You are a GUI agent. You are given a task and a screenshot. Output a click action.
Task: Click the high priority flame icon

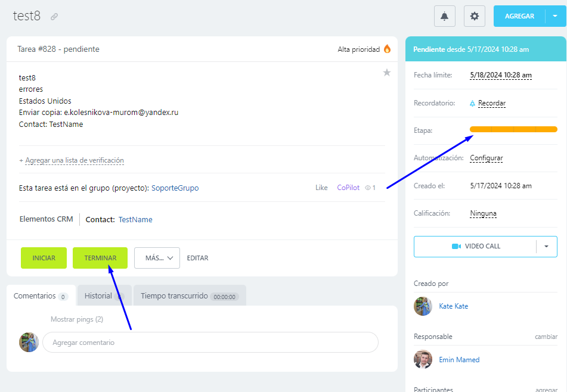(388, 49)
